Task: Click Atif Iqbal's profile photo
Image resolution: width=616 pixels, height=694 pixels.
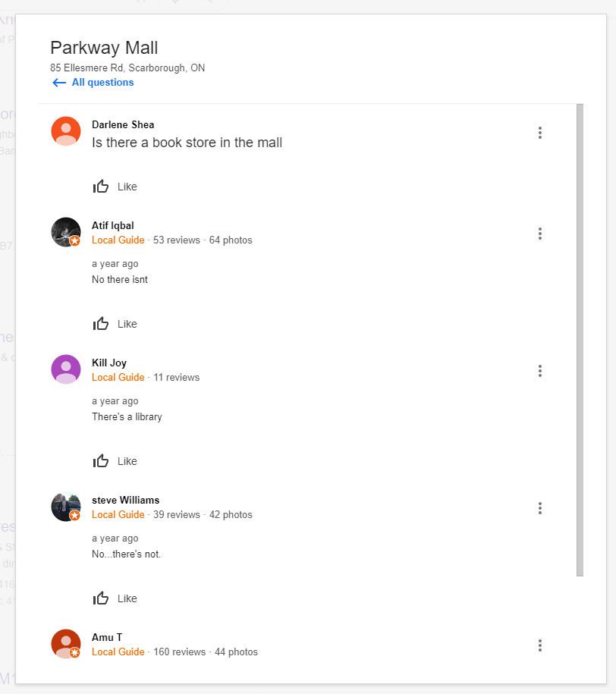Action: click(x=66, y=232)
